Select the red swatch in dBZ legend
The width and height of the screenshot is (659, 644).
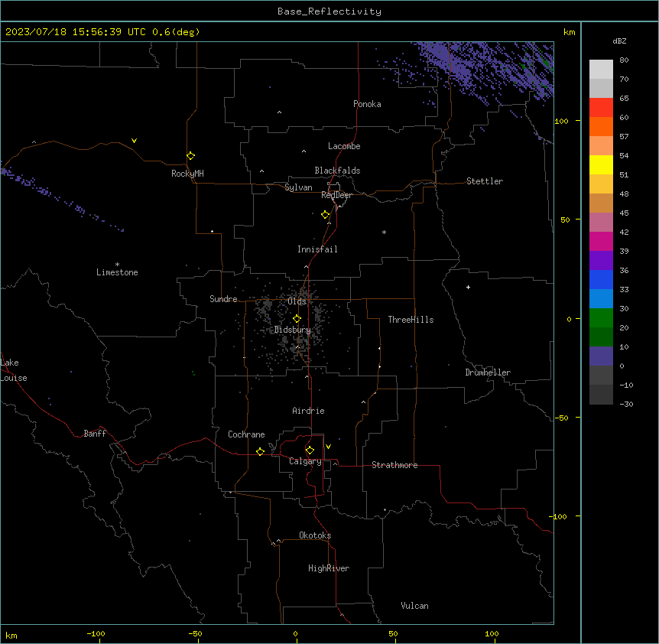point(601,107)
